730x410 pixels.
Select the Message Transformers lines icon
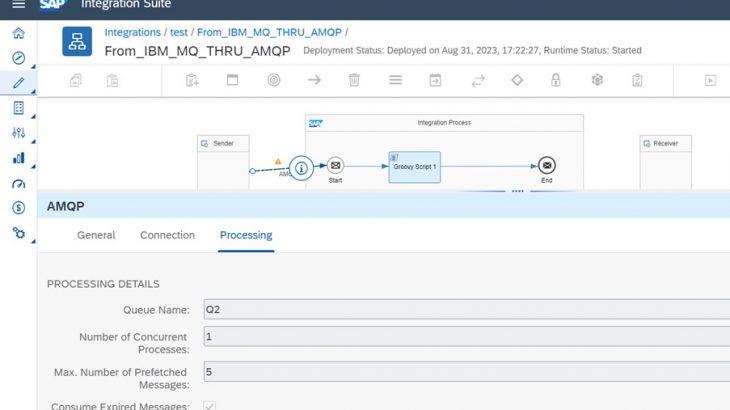point(395,80)
